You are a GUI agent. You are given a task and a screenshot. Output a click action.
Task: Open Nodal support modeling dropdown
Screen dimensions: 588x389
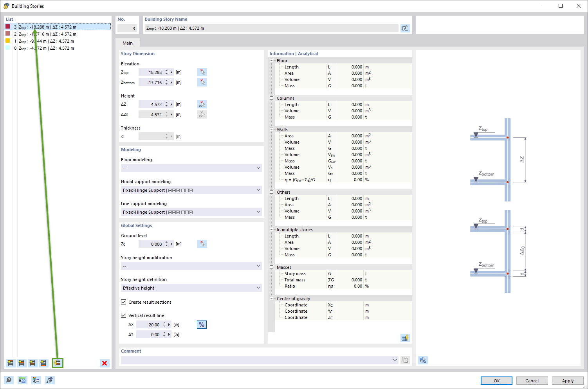click(191, 190)
